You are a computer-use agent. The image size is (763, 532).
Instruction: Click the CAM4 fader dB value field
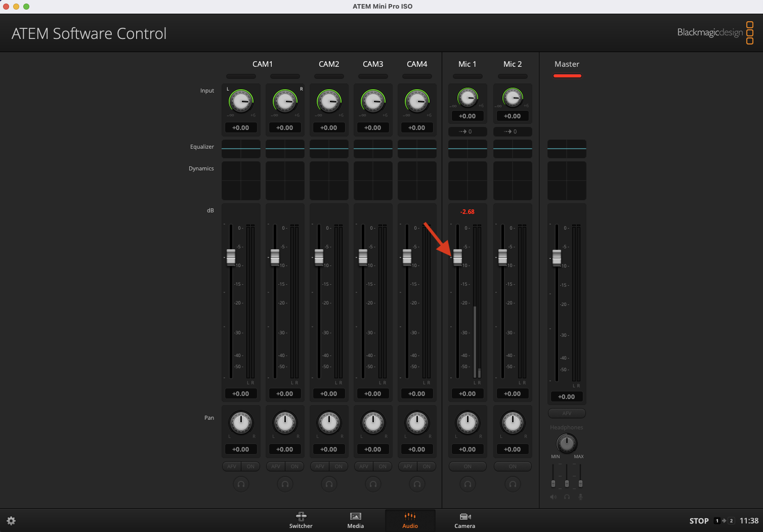coord(417,393)
